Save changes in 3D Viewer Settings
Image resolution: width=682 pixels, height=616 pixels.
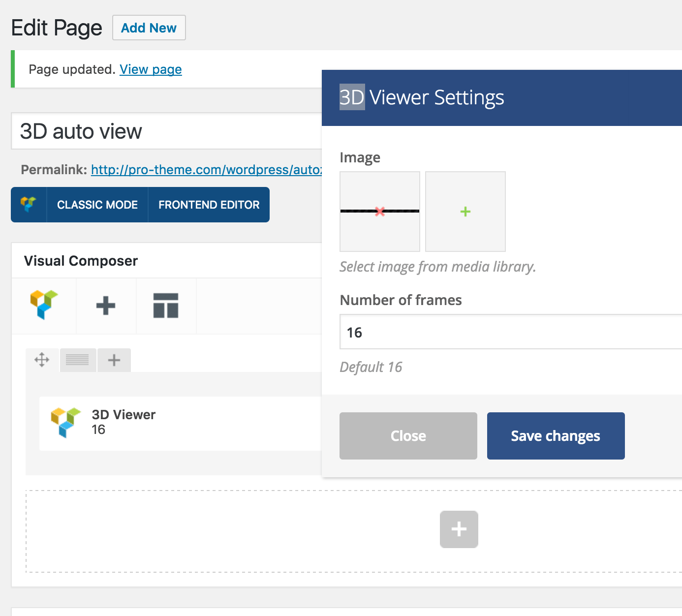click(556, 436)
